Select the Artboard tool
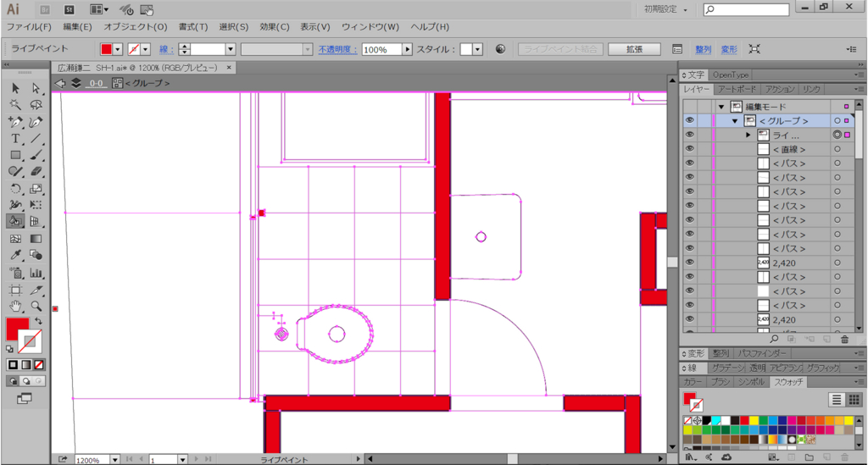This screenshot has width=868, height=465. (15, 291)
